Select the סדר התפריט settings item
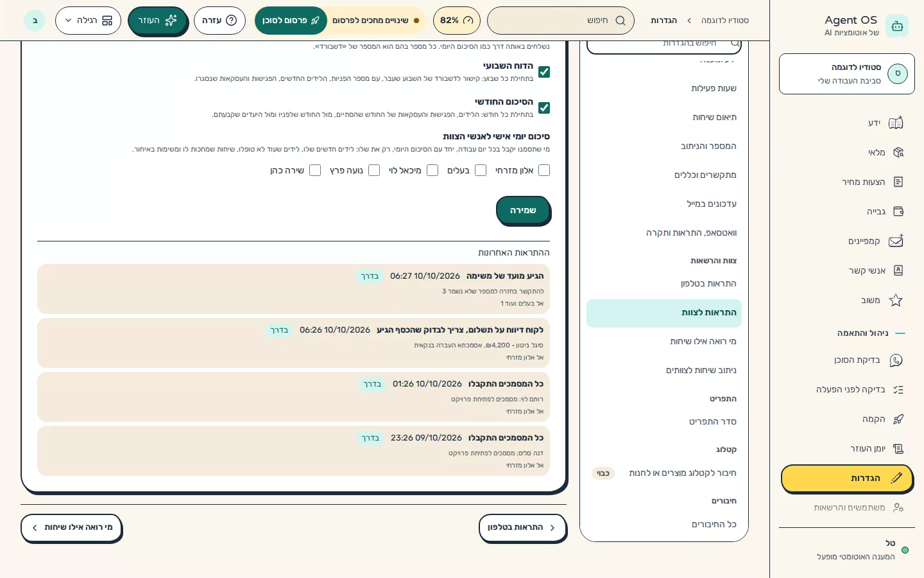This screenshot has height=578, width=924. (x=664, y=422)
